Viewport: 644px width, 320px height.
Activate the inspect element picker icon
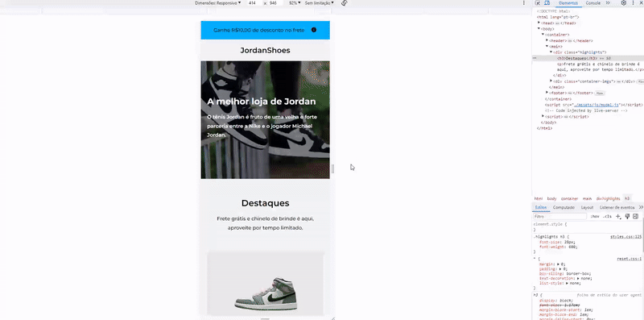[538, 3]
